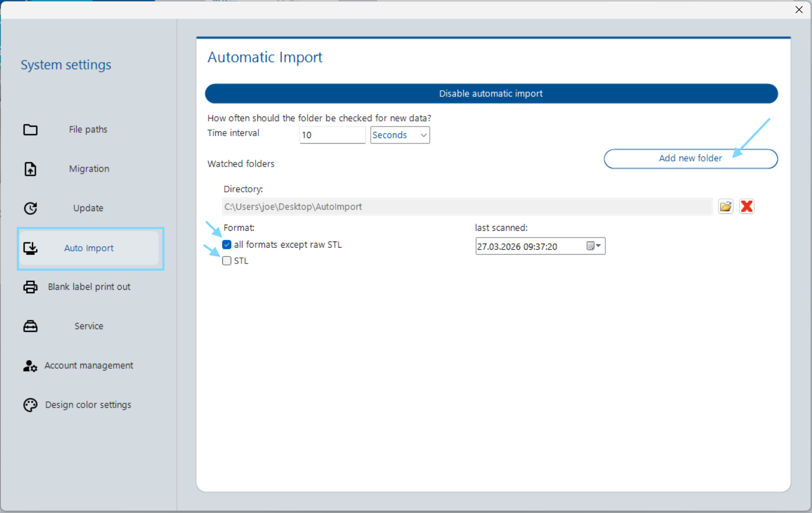The image size is (812, 513).
Task: Browse for a directory using the folder icon
Action: click(x=726, y=206)
